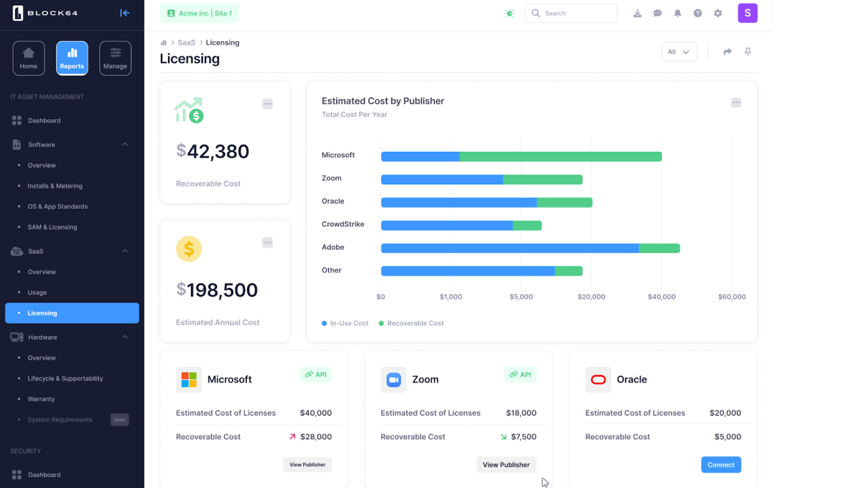868x488 pixels.
Task: Click the Hardware devices icon
Action: tap(17, 337)
